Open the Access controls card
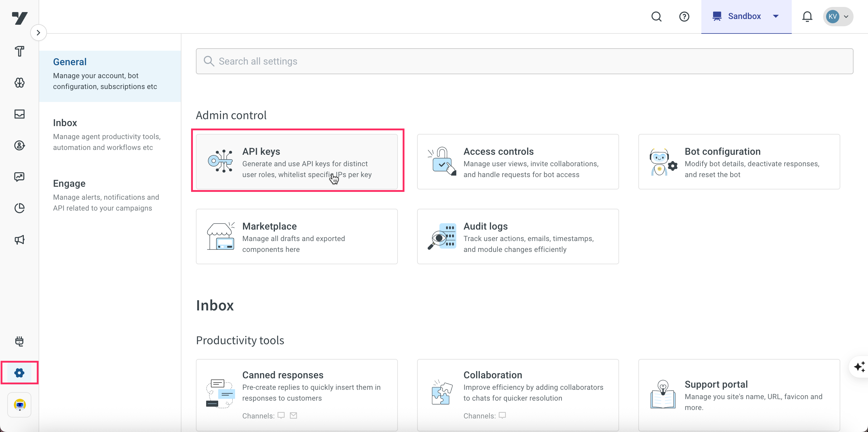Image resolution: width=868 pixels, height=432 pixels. 518,161
